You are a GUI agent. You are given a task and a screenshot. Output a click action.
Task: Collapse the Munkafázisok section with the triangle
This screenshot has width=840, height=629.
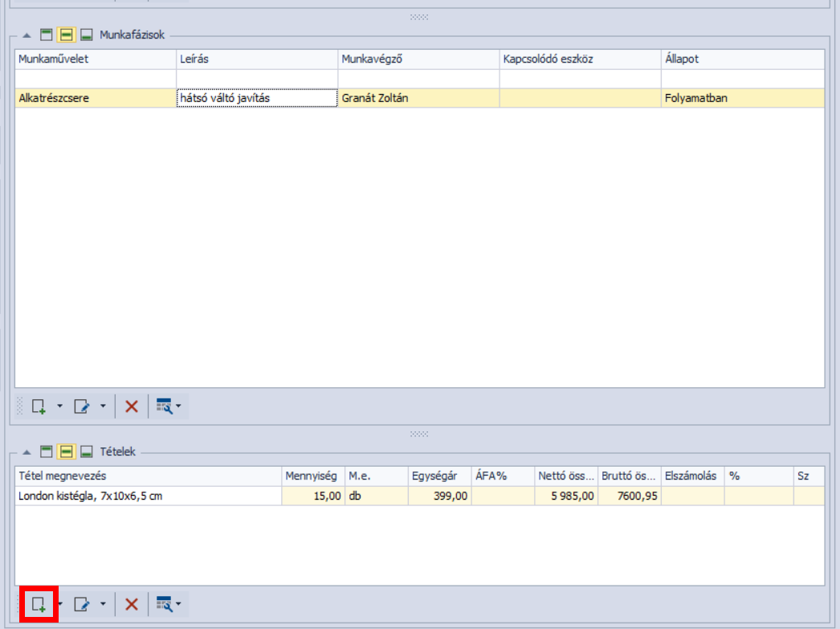pos(27,35)
